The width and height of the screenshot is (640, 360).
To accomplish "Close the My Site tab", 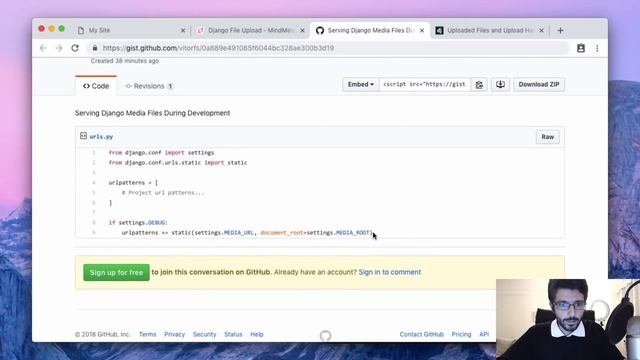I will point(183,30).
